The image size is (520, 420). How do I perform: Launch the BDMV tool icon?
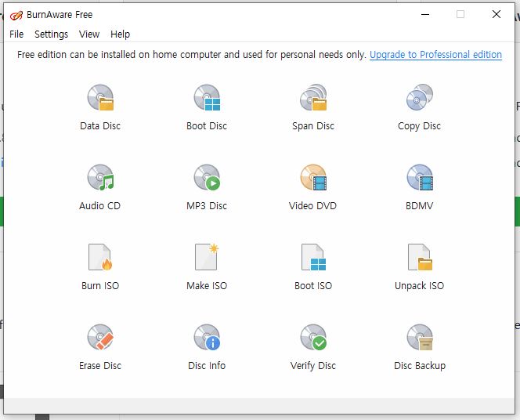[420, 177]
